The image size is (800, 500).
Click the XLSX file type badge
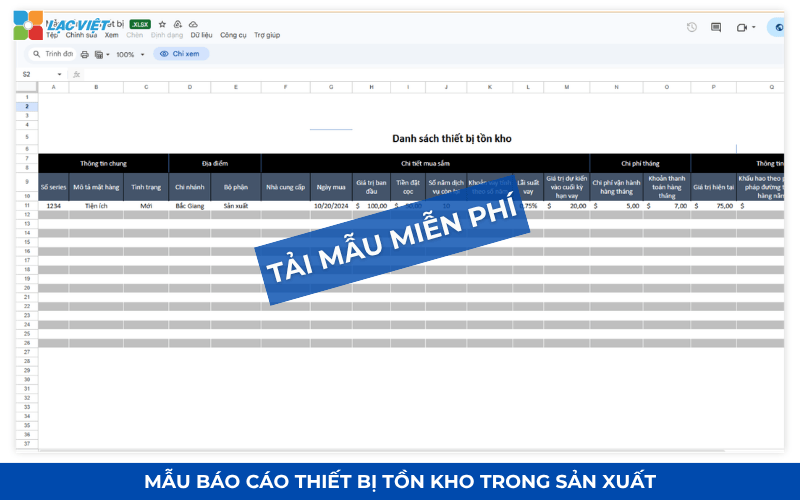pyautogui.click(x=140, y=24)
